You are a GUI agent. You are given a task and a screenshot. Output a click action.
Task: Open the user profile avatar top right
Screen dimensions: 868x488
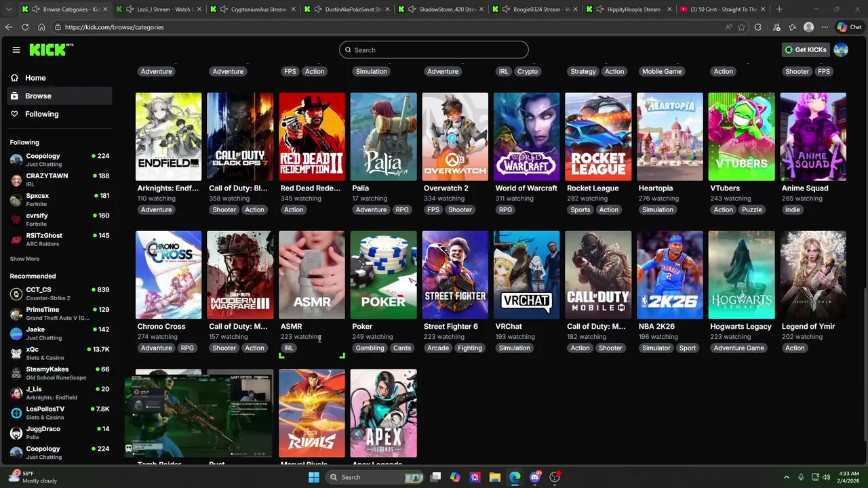click(841, 49)
